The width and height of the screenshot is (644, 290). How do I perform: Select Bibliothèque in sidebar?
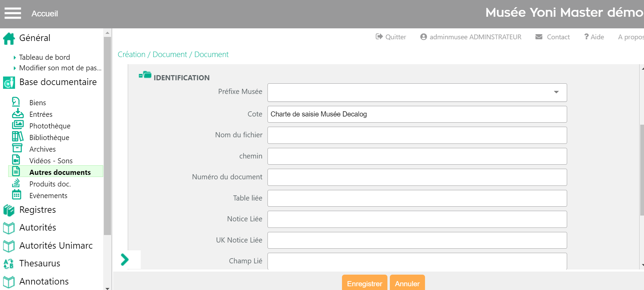[x=49, y=138]
